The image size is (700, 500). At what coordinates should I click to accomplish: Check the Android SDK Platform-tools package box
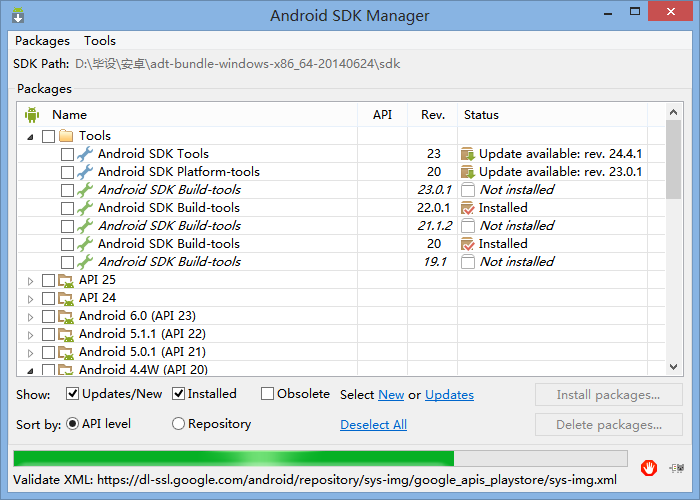pos(67,172)
